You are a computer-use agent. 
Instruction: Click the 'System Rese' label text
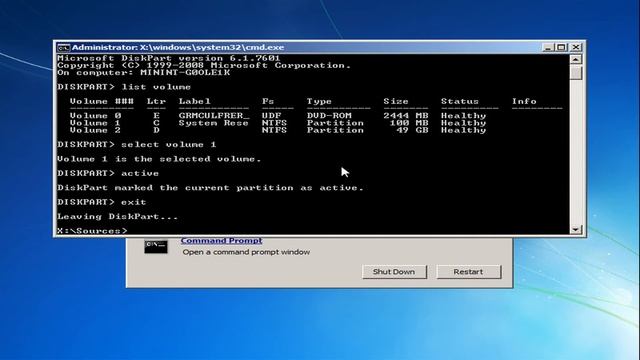point(213,123)
